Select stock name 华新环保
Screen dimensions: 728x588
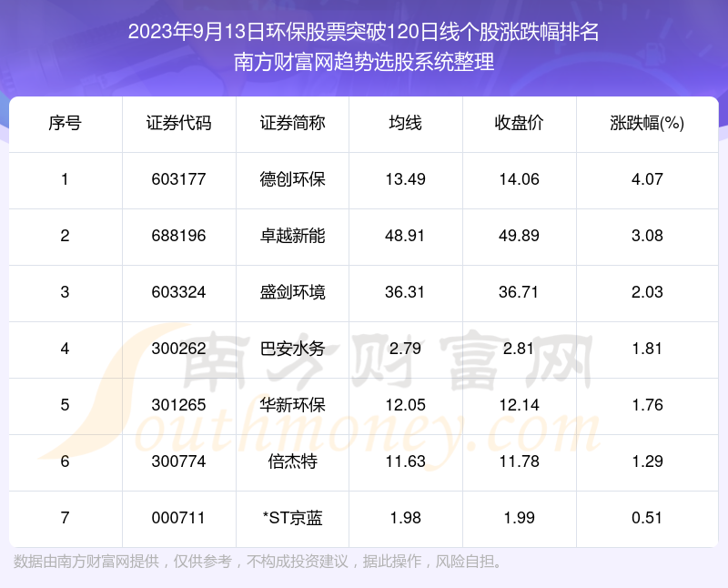click(292, 405)
